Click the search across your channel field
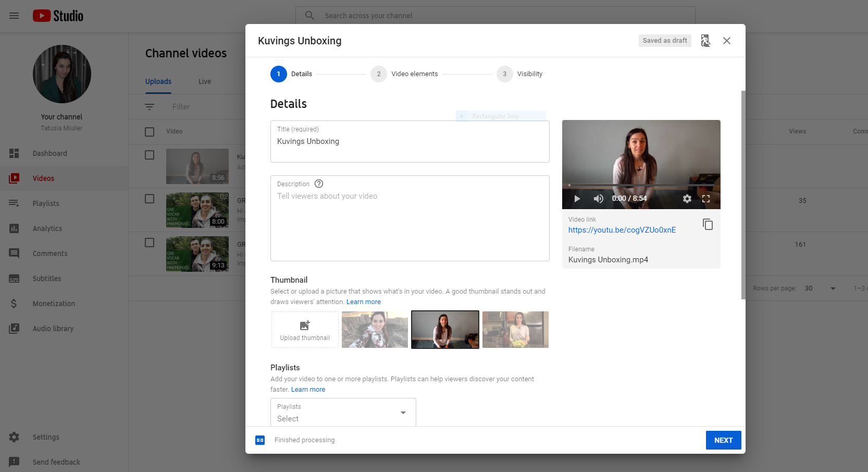This screenshot has width=868, height=472. pos(495,16)
